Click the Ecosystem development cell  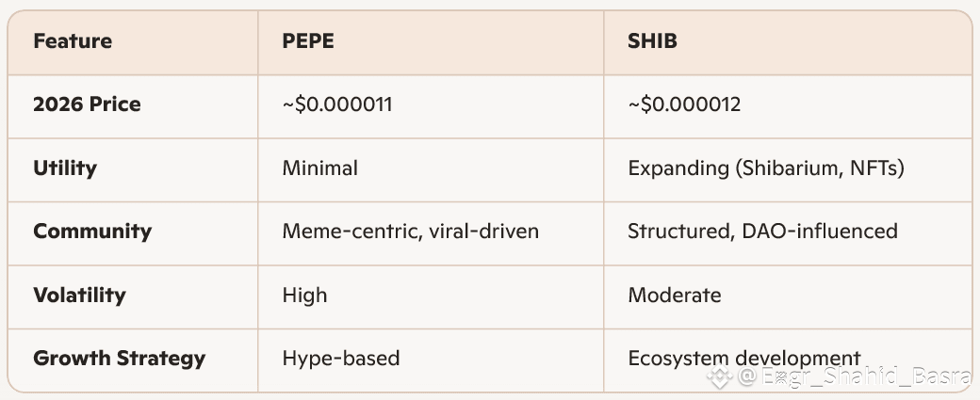point(744,358)
